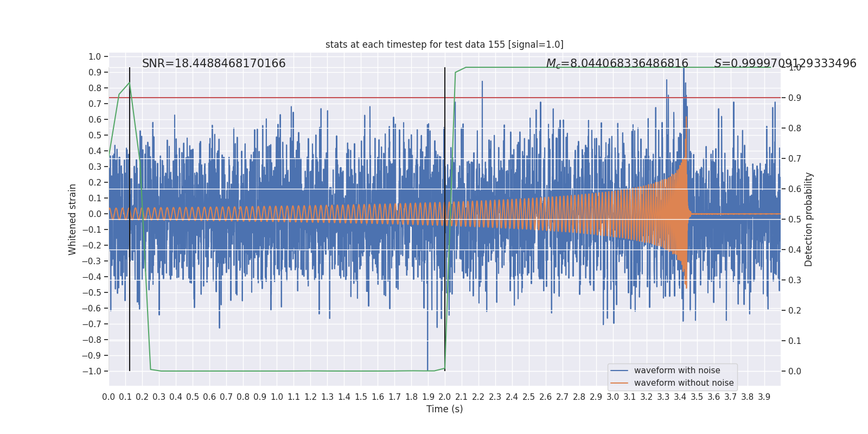Viewport: 868px width, 434px height.
Task: Select the 1.2 tick label on Time axis
Action: click(x=310, y=397)
